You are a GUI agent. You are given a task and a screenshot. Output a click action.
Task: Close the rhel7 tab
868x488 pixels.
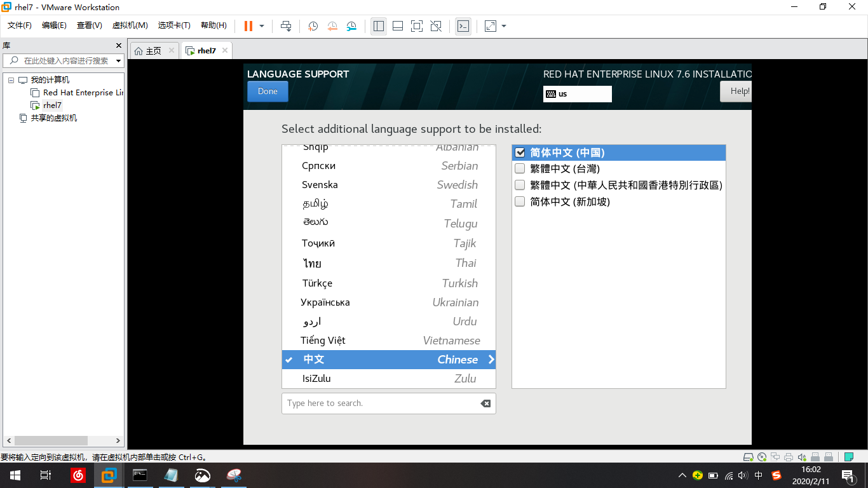pyautogui.click(x=225, y=50)
